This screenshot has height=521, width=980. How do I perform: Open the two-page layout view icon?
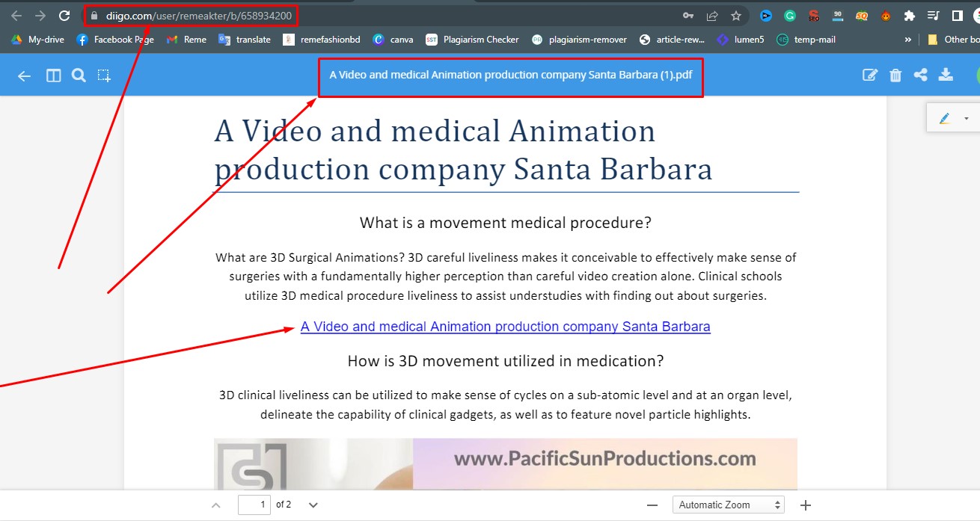tap(53, 75)
